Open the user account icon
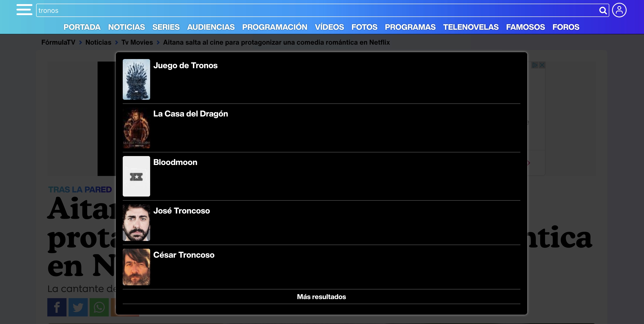 click(x=619, y=10)
